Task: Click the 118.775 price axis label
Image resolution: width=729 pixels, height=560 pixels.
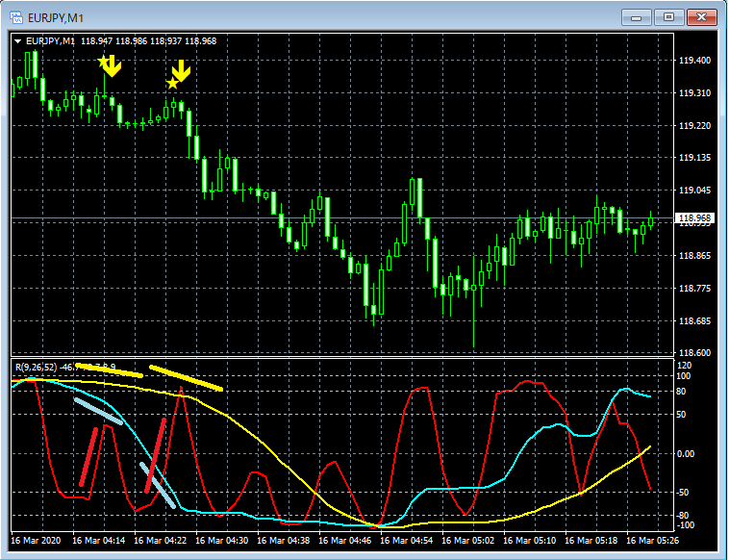Action: tap(694, 289)
